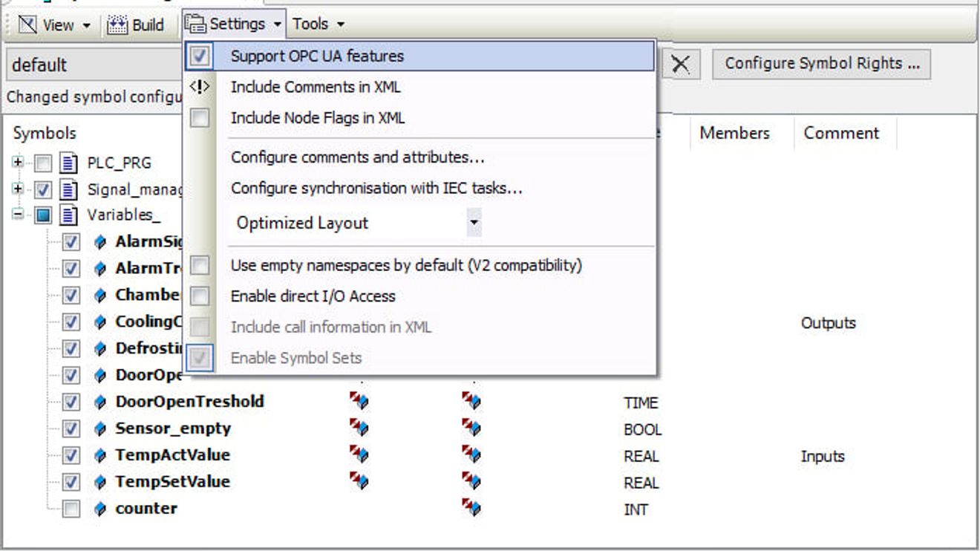Click the Symbols column header
Screen dimensions: 980x551
[45, 133]
